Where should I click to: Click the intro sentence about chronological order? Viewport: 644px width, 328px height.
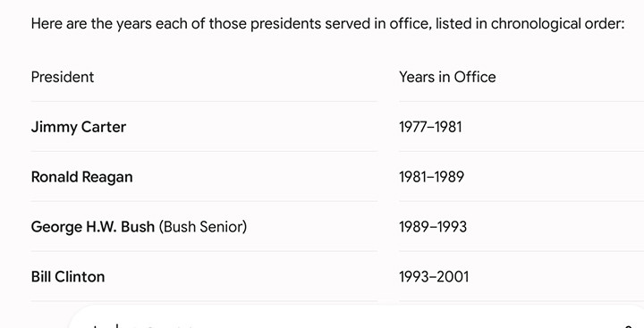(x=327, y=24)
